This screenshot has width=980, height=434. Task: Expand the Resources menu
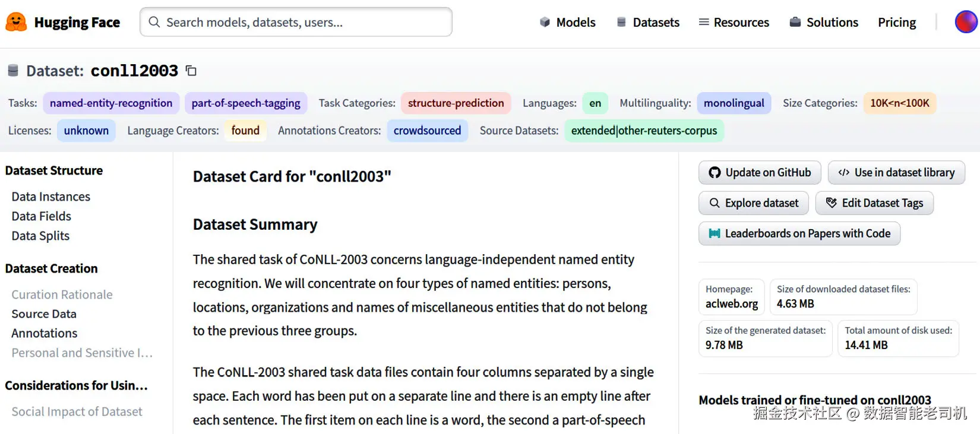tap(734, 23)
